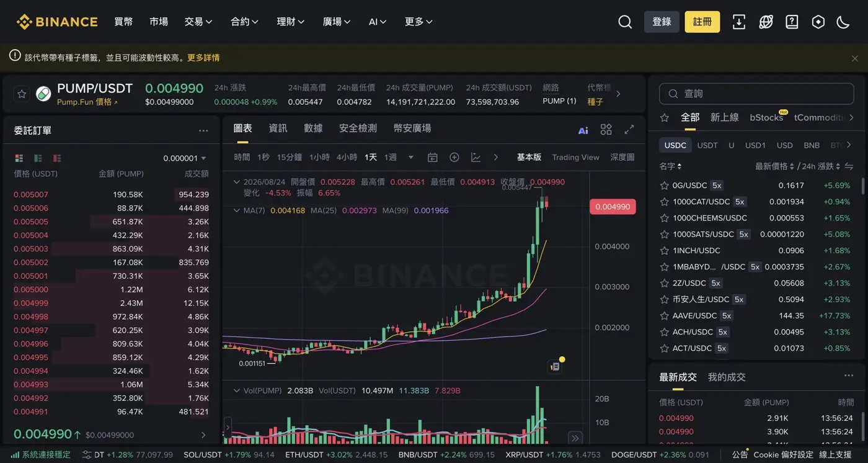Open the chart calendar date picker
868x463 pixels.
(x=433, y=158)
